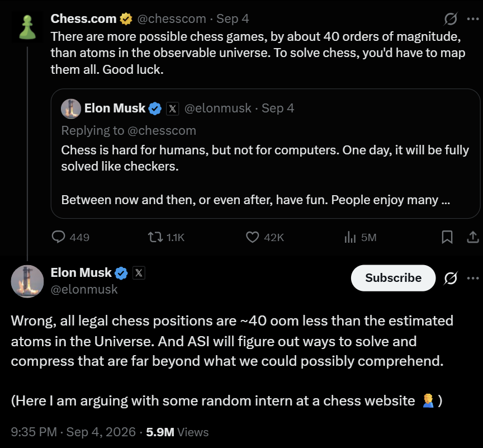This screenshot has width=483, height=448.
Task: Open the more options menu on Chess.com's post
Action: pyautogui.click(x=473, y=19)
